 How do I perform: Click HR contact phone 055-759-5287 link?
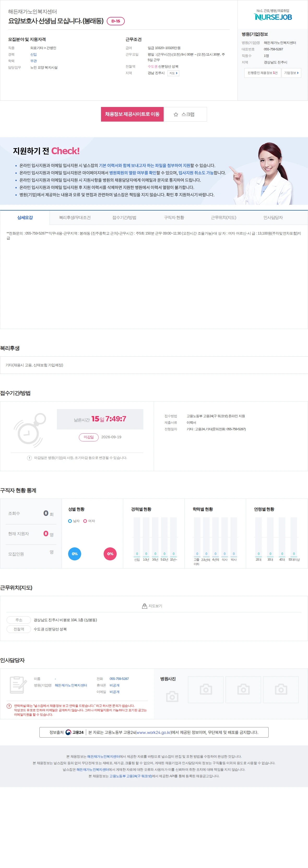click(x=119, y=679)
